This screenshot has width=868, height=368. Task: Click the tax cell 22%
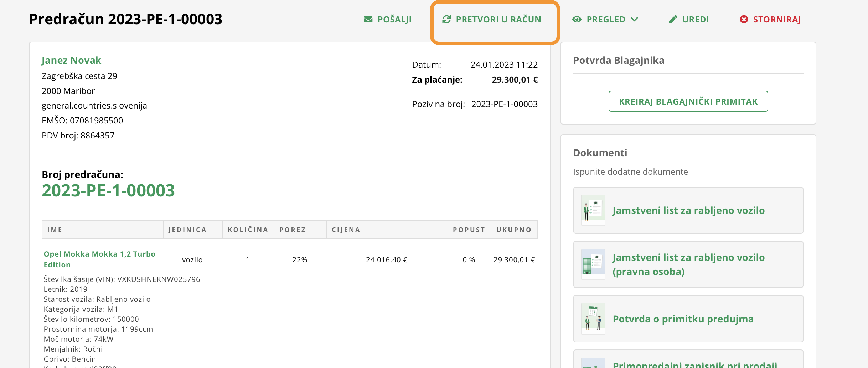pos(300,260)
